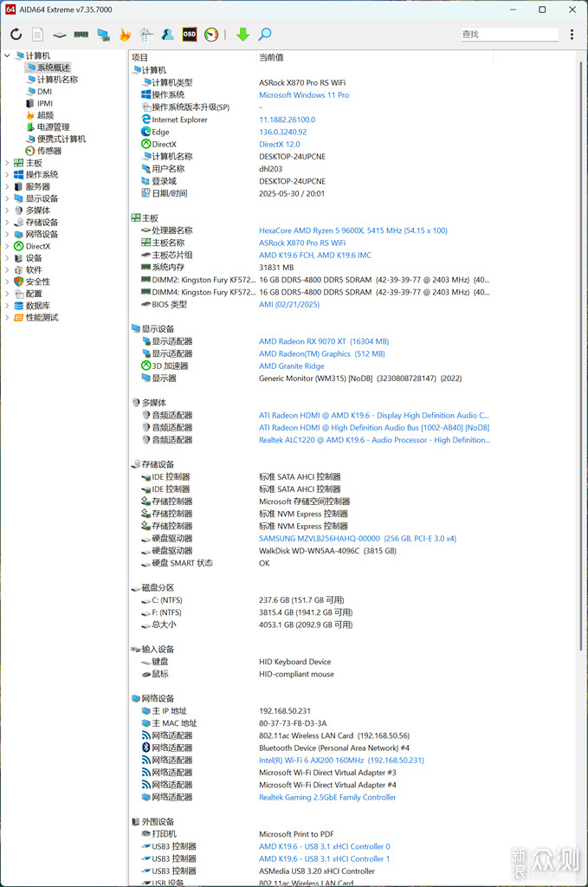This screenshot has width=588, height=887.
Task: Click the computer monitor toolbar icon
Action: pyautogui.click(x=103, y=35)
